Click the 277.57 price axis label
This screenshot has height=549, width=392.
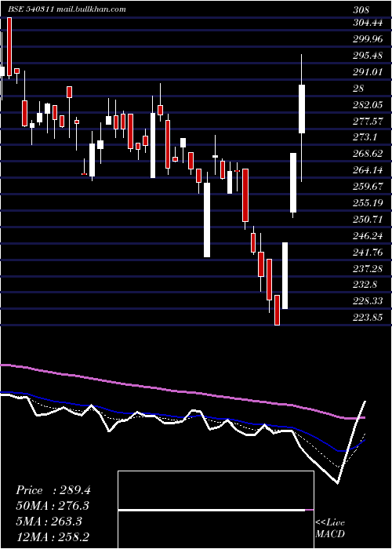click(x=368, y=121)
